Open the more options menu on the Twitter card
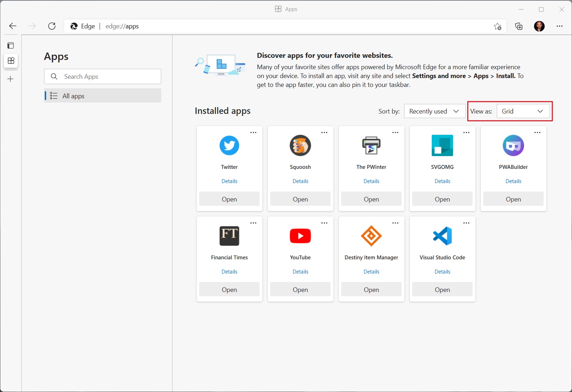572x392 pixels. click(253, 132)
